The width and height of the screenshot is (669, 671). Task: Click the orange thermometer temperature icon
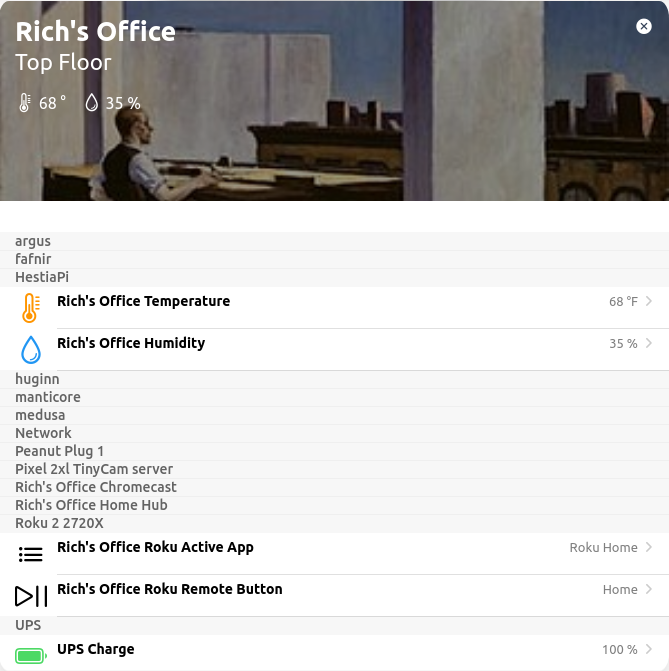click(30, 308)
